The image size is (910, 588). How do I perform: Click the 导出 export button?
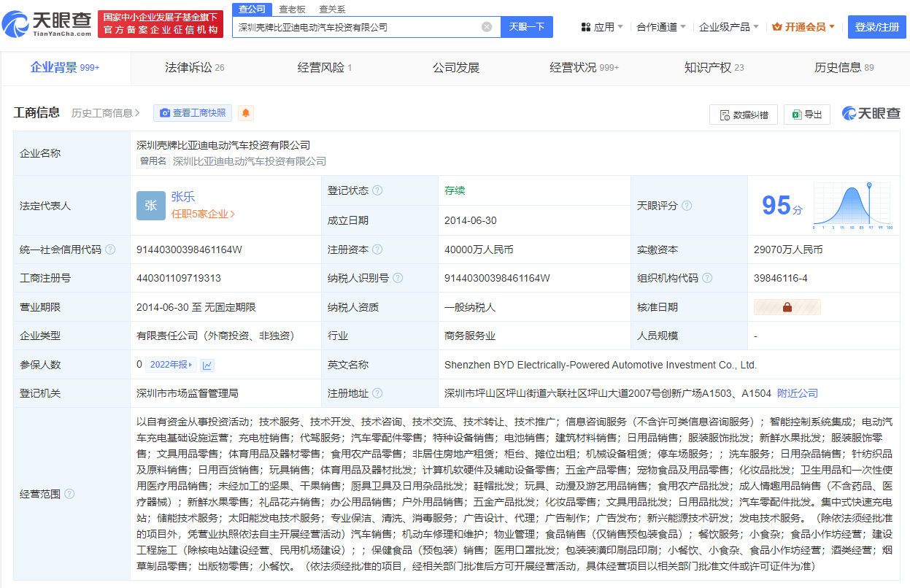806,115
